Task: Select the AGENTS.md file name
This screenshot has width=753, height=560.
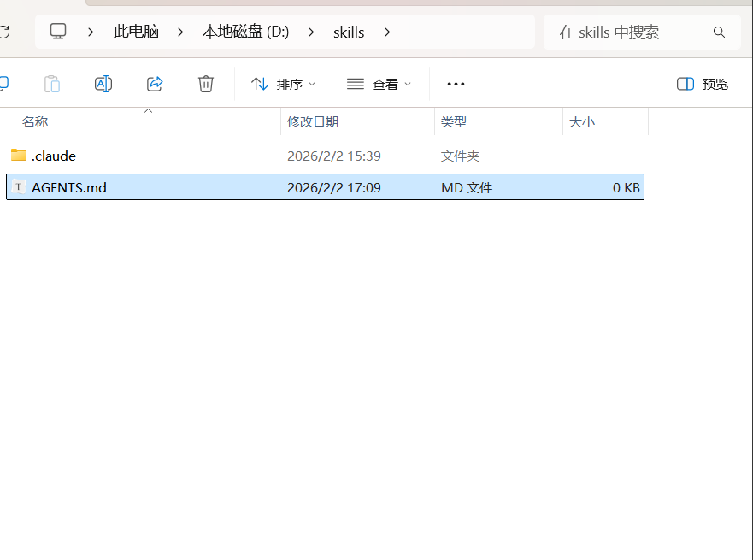Action: pyautogui.click(x=69, y=187)
